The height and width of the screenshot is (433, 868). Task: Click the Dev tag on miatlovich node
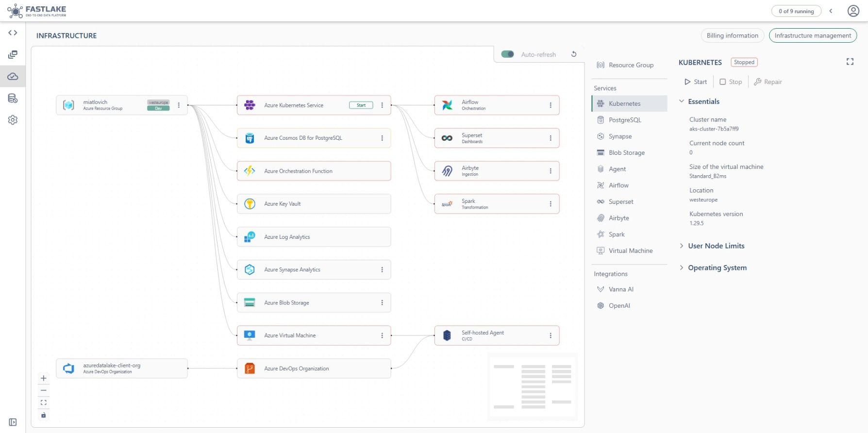point(158,108)
